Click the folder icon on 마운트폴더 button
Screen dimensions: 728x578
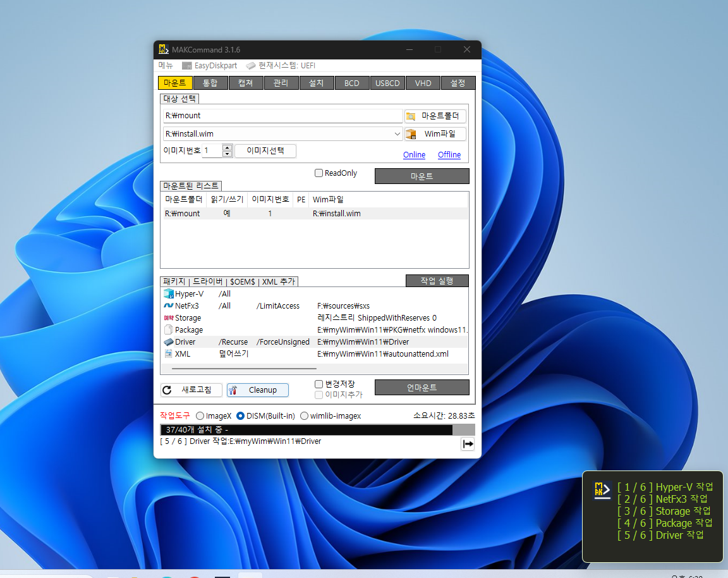coord(411,116)
